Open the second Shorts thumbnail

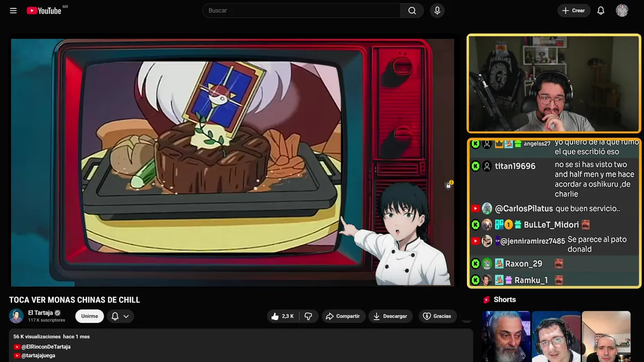[x=556, y=336]
